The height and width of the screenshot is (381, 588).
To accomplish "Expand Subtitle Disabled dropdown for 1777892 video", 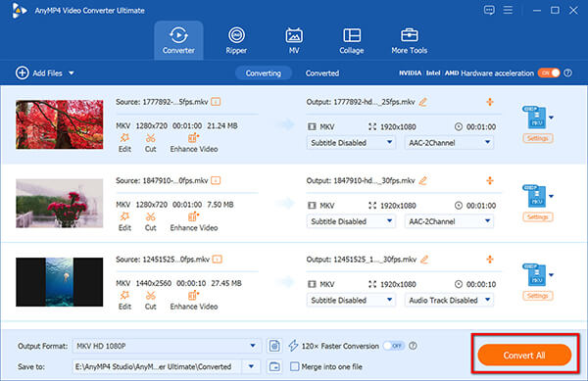I will [351, 143].
